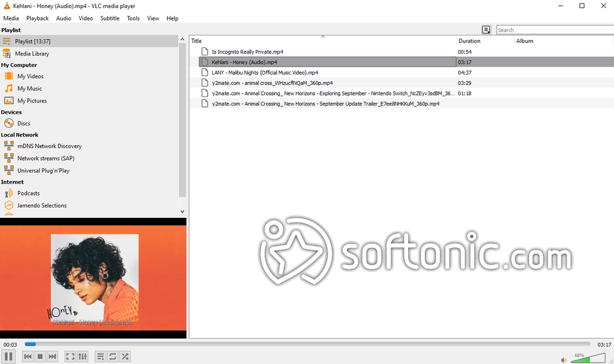Skip to next media in playlist
Image resolution: width=614 pixels, height=364 pixels.
pyautogui.click(x=52, y=357)
